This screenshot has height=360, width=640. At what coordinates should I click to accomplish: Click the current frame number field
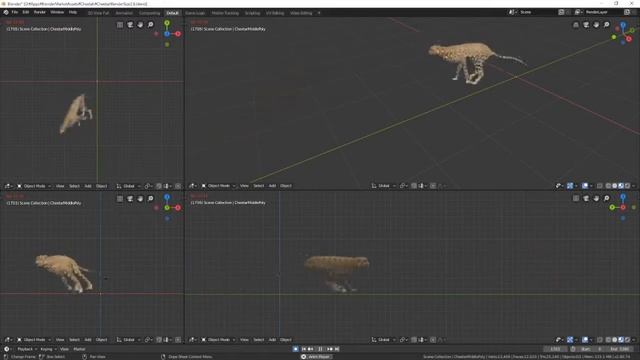click(x=556, y=349)
